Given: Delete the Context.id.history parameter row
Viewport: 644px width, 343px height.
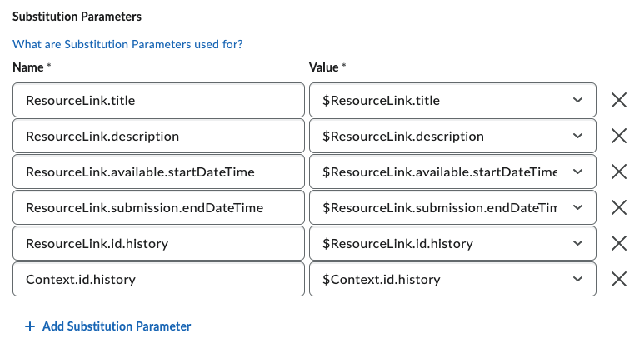Looking at the screenshot, I should point(619,279).
